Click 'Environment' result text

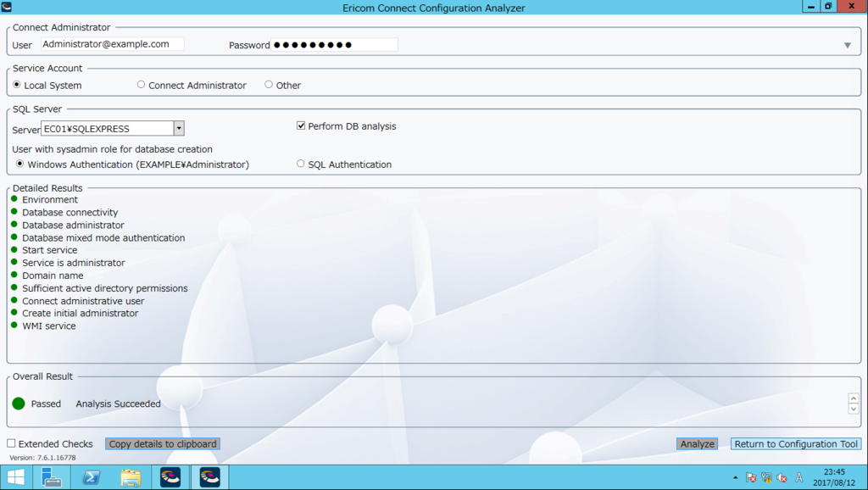pos(50,199)
